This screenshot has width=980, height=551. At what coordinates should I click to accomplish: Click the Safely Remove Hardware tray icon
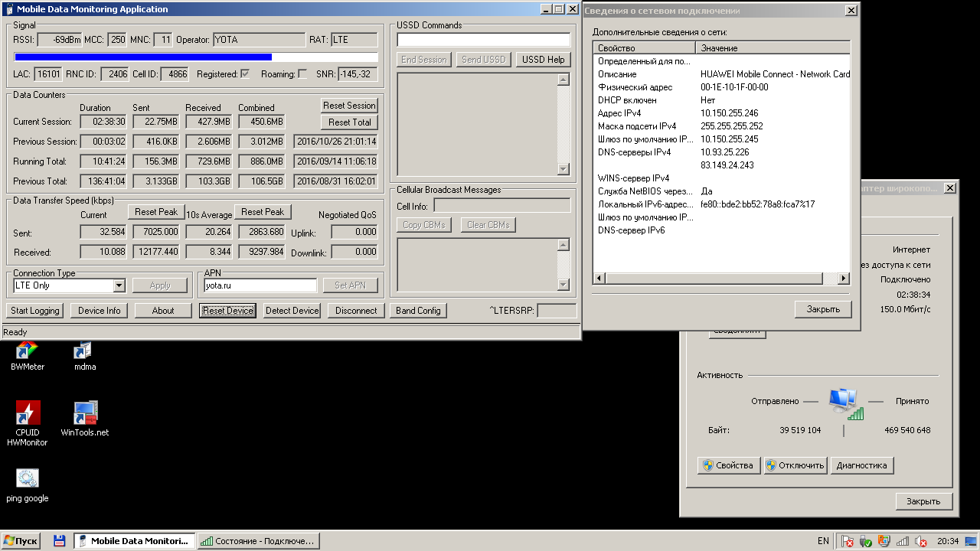point(866,541)
